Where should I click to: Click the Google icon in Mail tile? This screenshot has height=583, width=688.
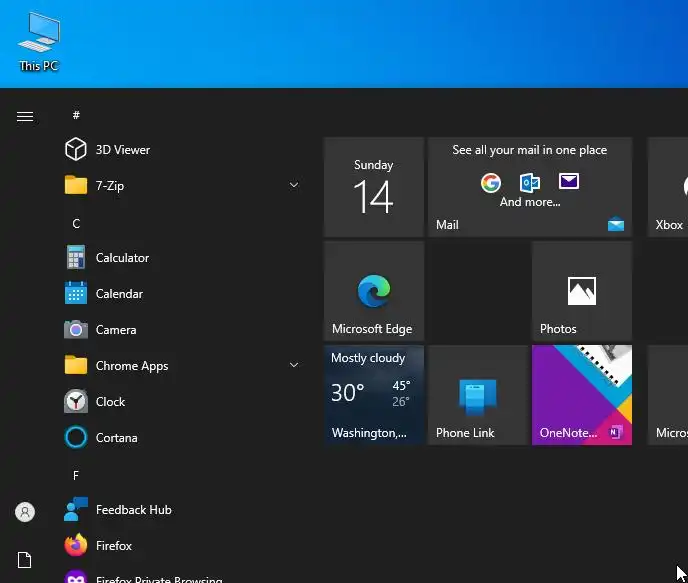click(x=491, y=183)
